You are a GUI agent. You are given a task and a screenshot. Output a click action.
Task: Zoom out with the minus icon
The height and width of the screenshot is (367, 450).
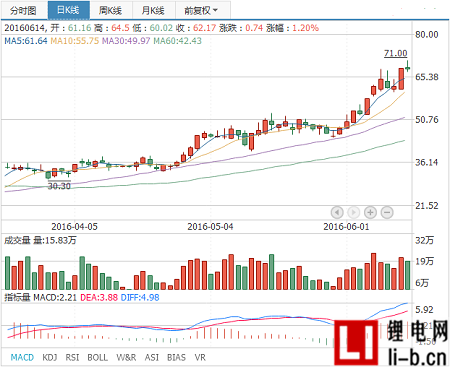[x=387, y=212]
